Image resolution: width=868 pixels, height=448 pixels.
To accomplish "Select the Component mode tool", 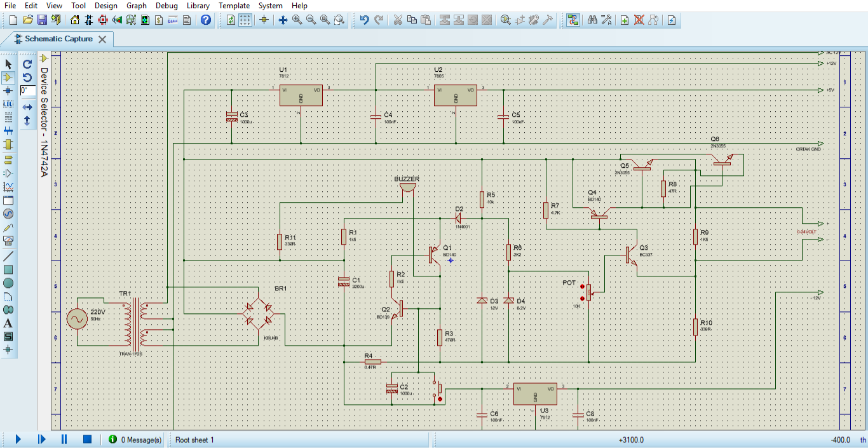I will click(8, 78).
